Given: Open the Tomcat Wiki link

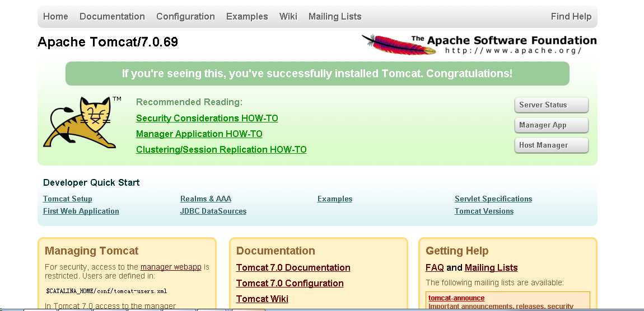Looking at the screenshot, I should tap(263, 299).
